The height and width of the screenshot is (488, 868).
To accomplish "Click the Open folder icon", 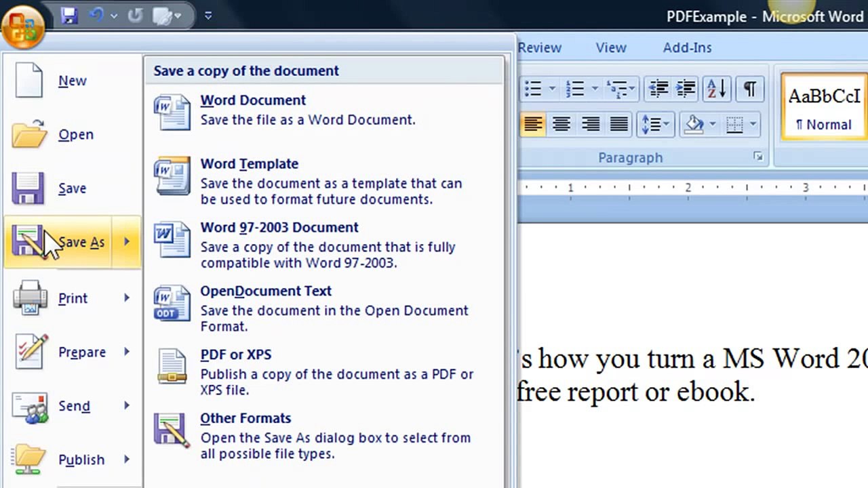I will [29, 134].
